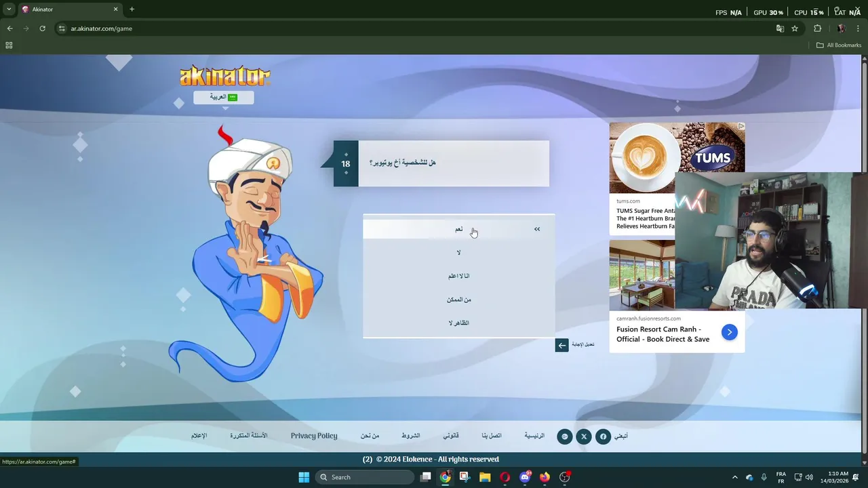
Task: Answer 'نعم' (Yes) to the question
Action: 459,229
